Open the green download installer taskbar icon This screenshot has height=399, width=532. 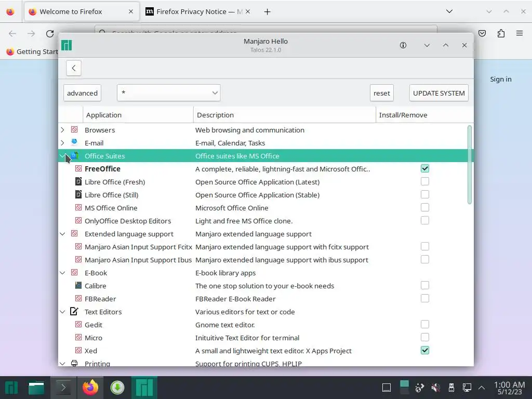[x=117, y=388]
